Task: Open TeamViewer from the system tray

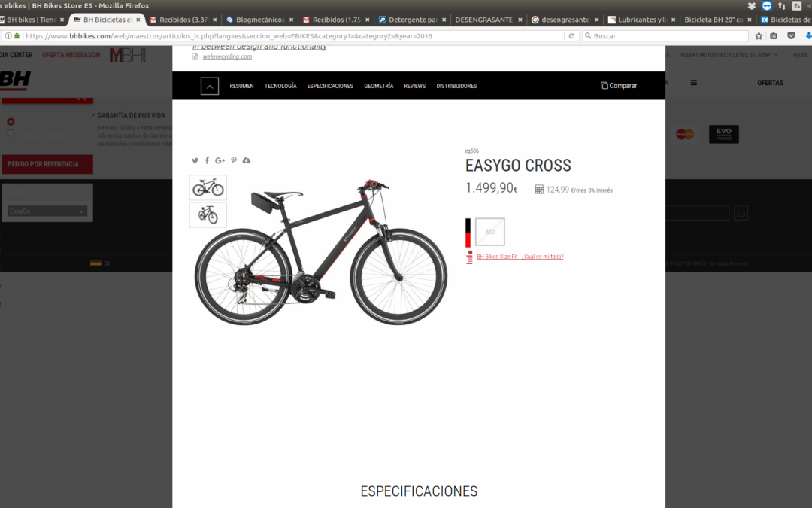Action: click(x=767, y=6)
